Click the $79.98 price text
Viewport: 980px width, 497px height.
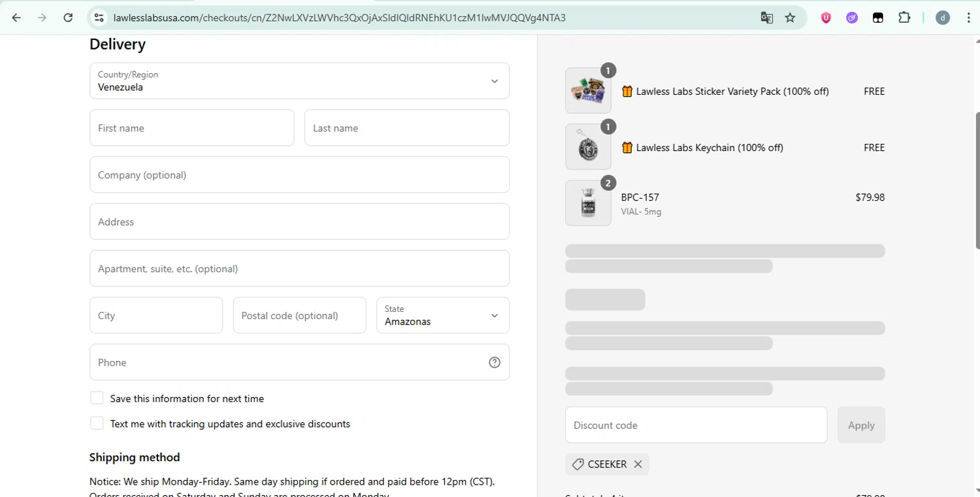[870, 197]
